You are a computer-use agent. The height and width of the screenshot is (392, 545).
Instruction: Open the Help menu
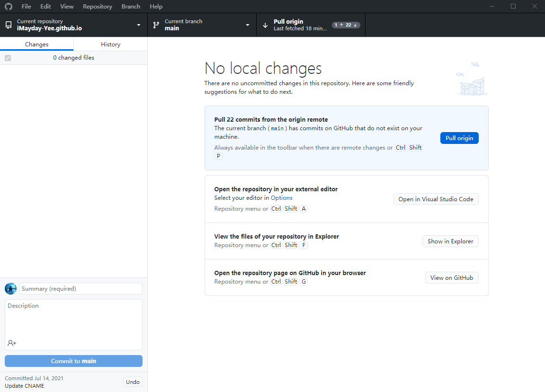point(156,7)
